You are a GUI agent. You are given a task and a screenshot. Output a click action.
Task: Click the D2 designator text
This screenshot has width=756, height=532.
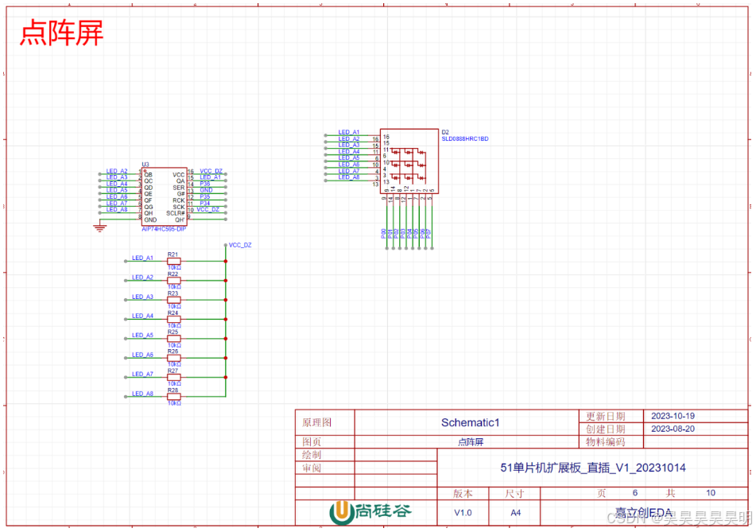(445, 132)
